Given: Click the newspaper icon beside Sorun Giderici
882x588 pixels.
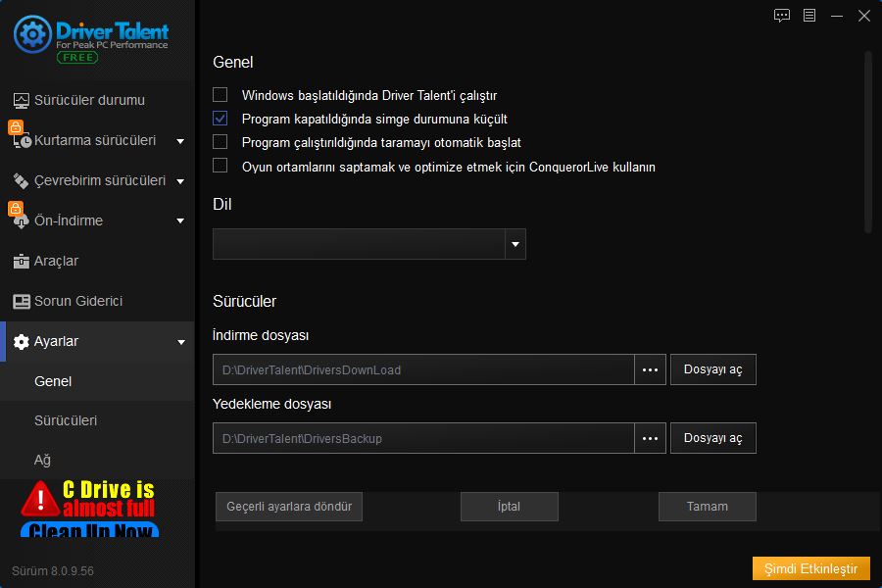Looking at the screenshot, I should pos(22,302).
